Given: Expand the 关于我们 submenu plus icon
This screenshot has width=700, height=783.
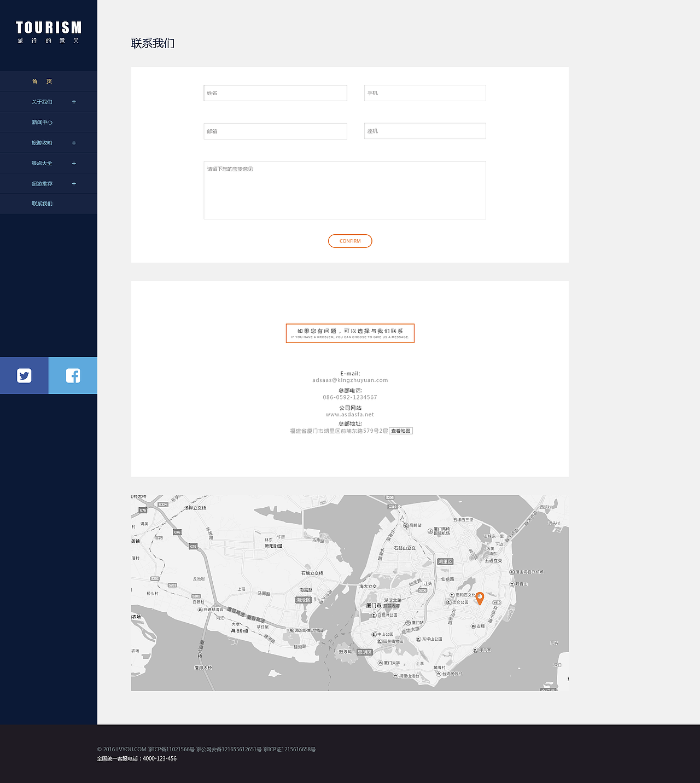Looking at the screenshot, I should (74, 102).
